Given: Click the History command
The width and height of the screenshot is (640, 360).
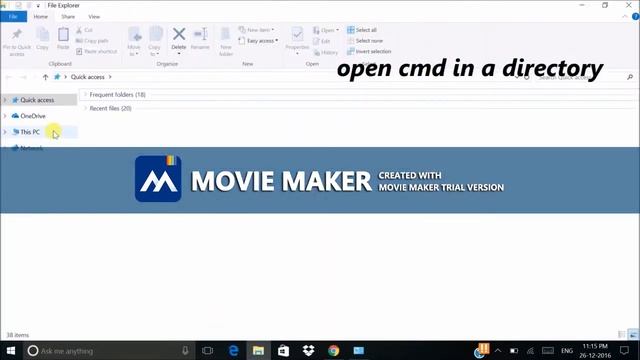Looking at the screenshot, I should [x=325, y=52].
